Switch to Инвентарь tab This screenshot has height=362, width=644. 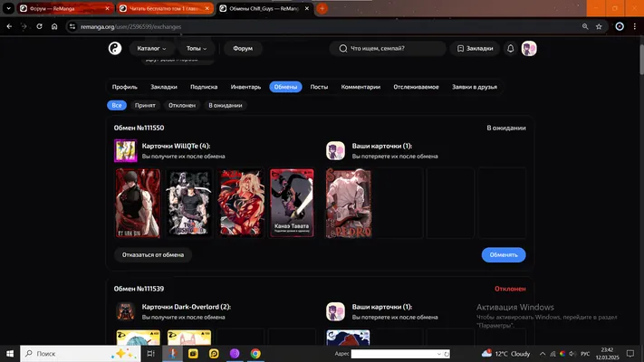point(245,87)
